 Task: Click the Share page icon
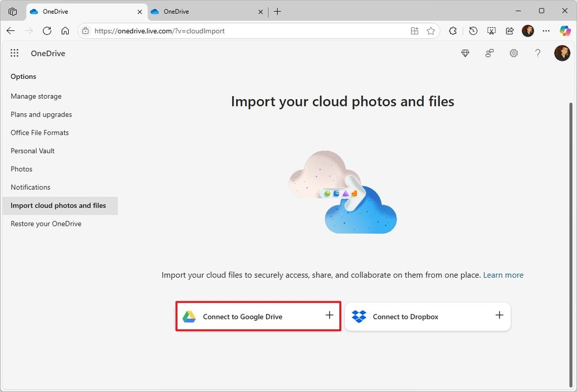coord(509,30)
